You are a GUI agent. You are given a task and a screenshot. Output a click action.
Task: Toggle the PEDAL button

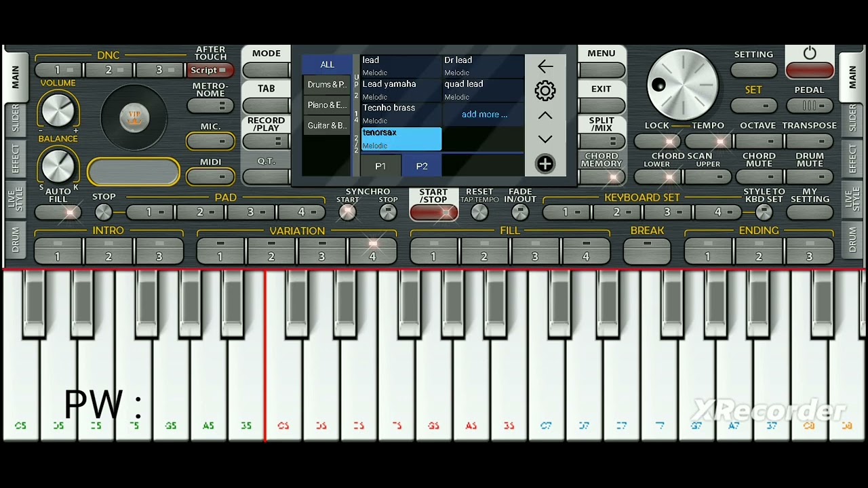tap(810, 106)
